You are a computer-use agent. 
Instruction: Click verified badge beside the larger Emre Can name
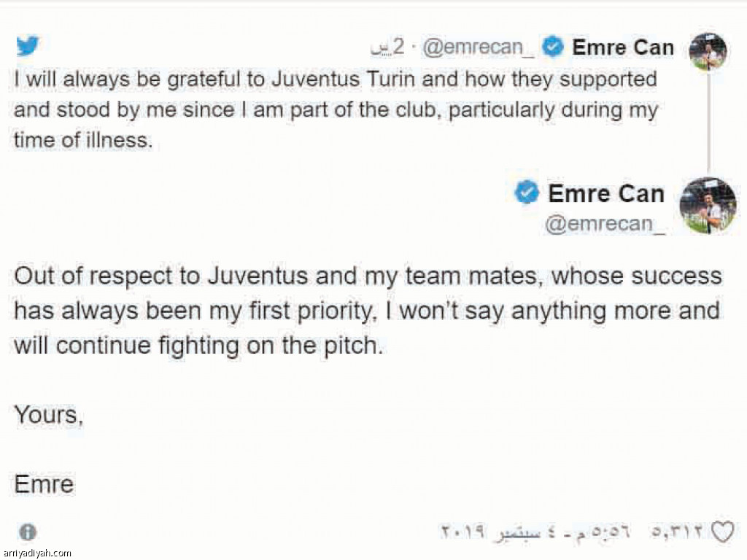[x=527, y=193]
